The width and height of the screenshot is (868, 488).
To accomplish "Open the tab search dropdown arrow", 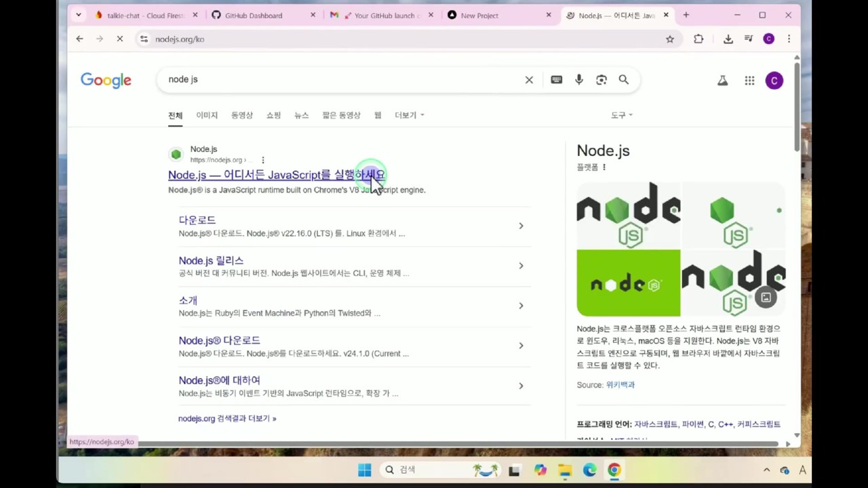I will point(79,15).
